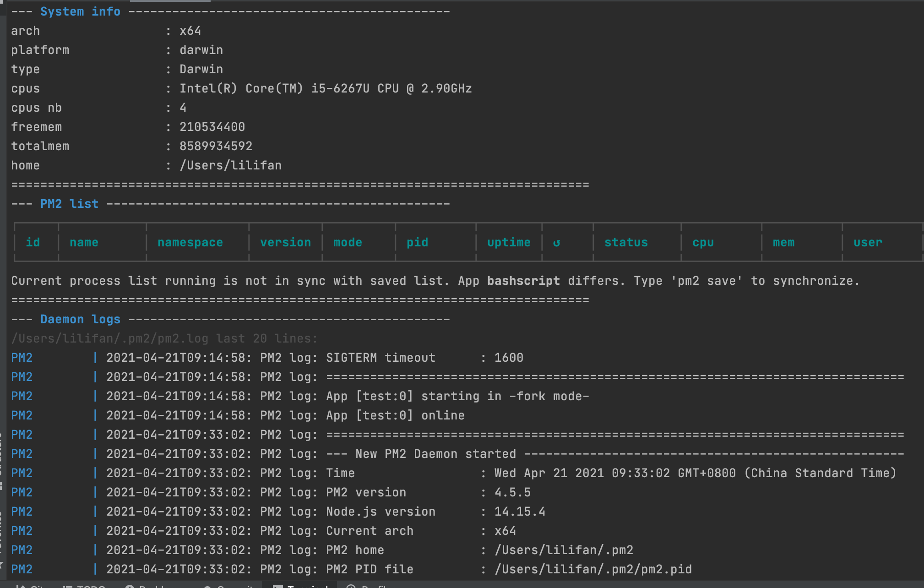Image resolution: width=924 pixels, height=588 pixels.
Task: Open the TODO tool window
Action: coord(85,586)
